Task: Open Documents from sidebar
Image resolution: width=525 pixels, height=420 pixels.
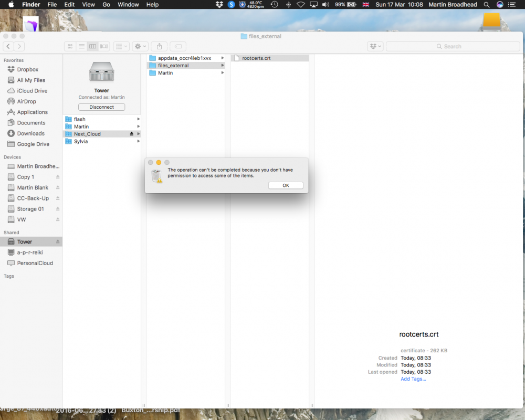Action: coord(31,123)
